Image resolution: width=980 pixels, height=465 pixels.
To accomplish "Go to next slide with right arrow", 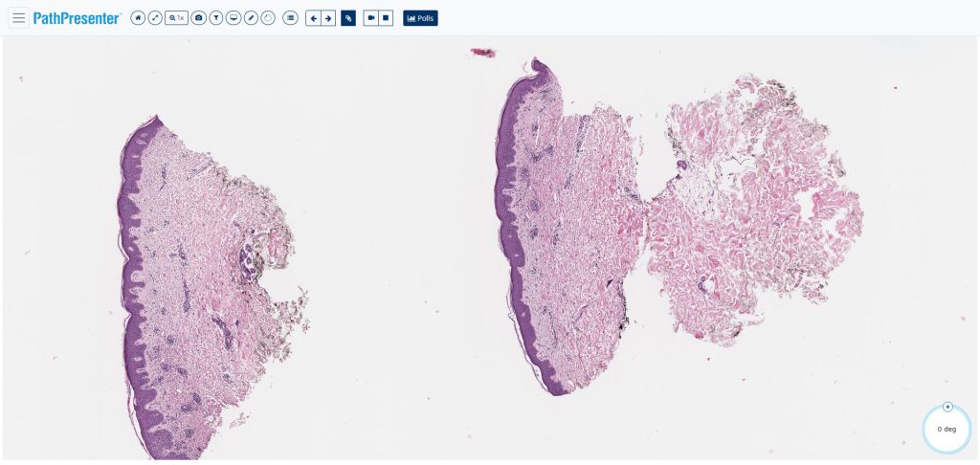I will coord(328,18).
